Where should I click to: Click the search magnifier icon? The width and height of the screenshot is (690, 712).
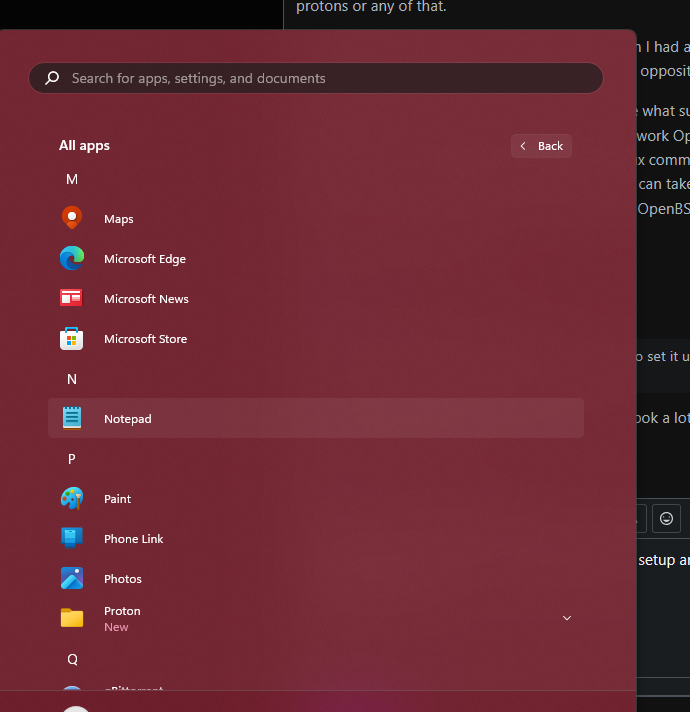pyautogui.click(x=52, y=78)
